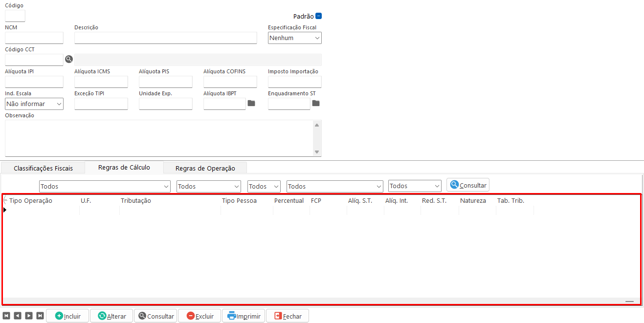Click the Incluir button
Screen dimensions: 644x323
67,316
